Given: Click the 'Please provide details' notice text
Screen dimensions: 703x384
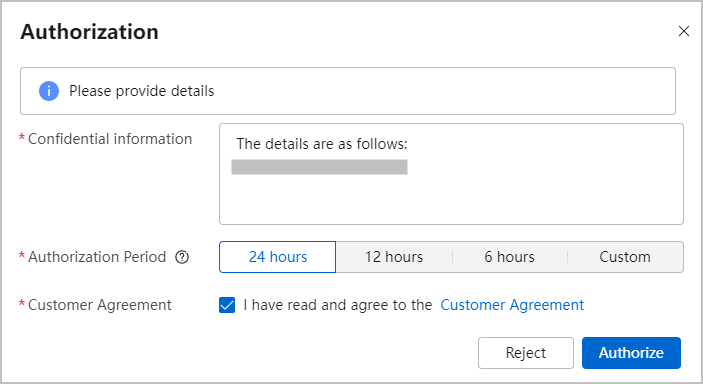Looking at the screenshot, I should (x=142, y=91).
